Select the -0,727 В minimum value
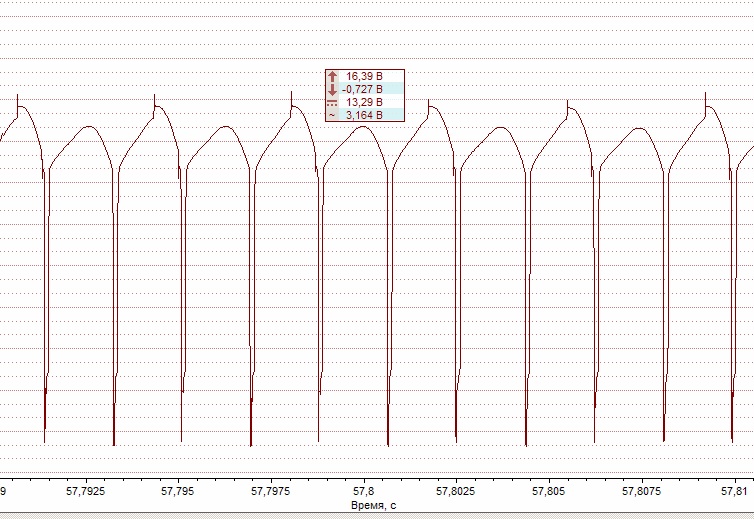 pos(362,89)
